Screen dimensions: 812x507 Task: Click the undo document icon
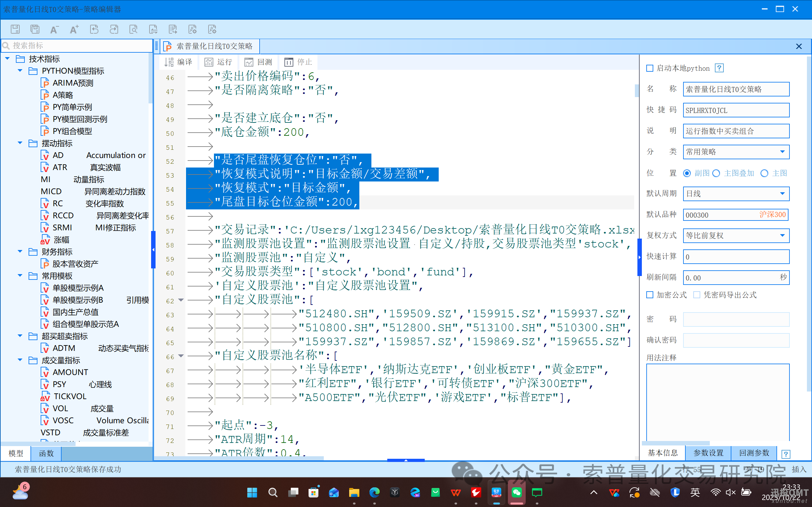pos(94,30)
